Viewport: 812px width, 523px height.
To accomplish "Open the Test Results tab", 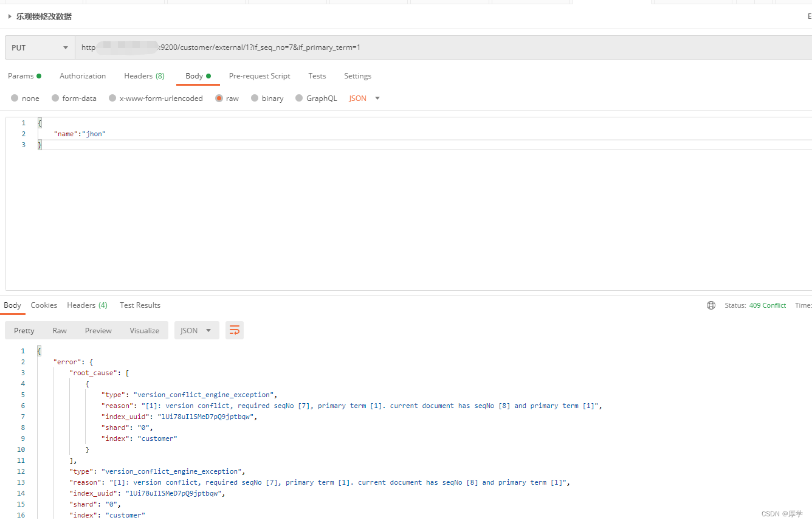I will tap(140, 305).
